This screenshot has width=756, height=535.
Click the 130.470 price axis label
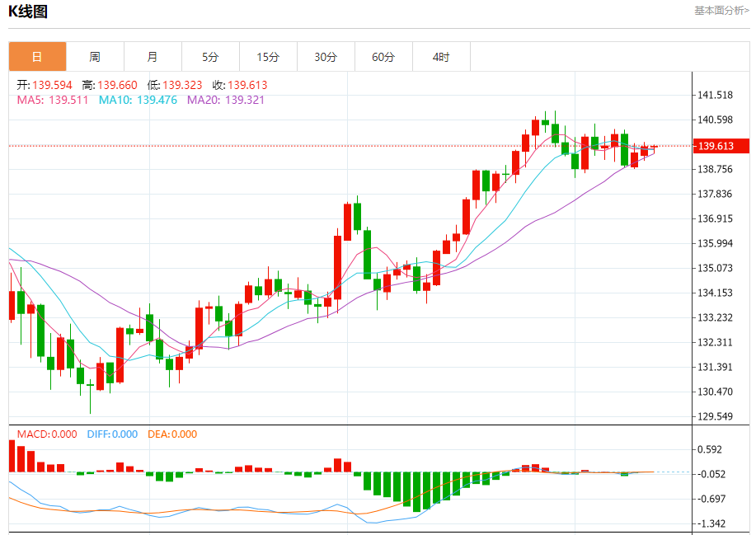[x=715, y=392]
